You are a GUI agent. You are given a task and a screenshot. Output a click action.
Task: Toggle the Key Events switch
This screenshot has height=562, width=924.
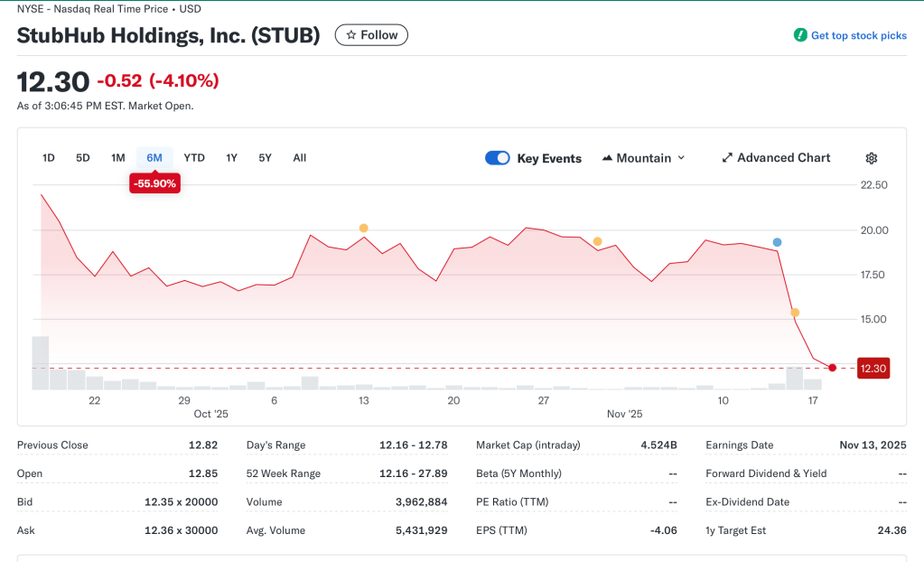click(x=498, y=158)
